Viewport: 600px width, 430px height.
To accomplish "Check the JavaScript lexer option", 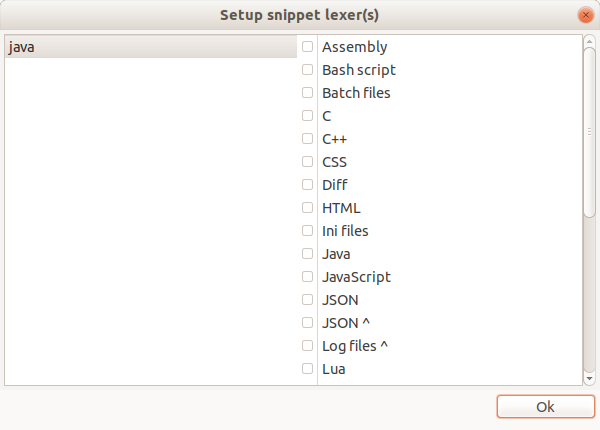I will (308, 277).
